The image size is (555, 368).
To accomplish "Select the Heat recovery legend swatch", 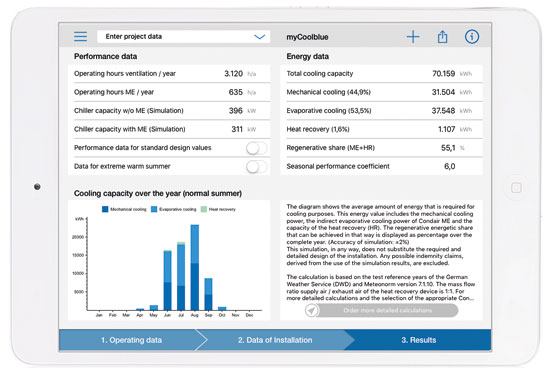I will (204, 209).
